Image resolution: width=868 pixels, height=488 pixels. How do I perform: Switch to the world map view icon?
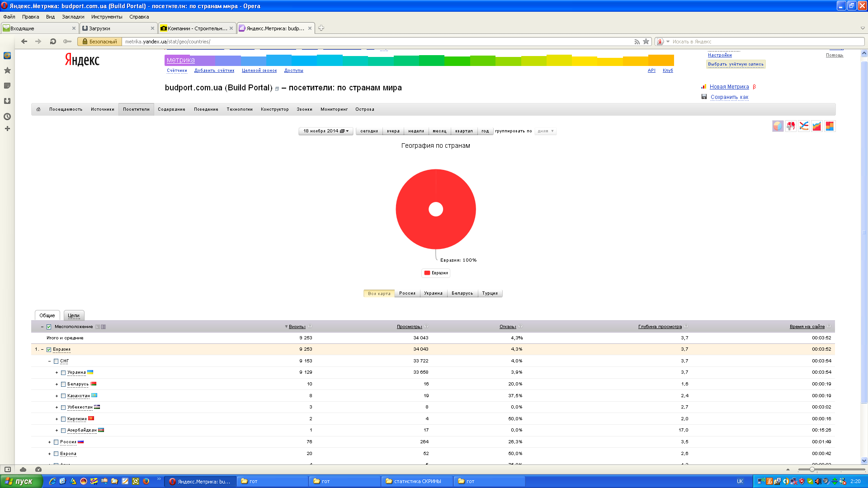791,126
